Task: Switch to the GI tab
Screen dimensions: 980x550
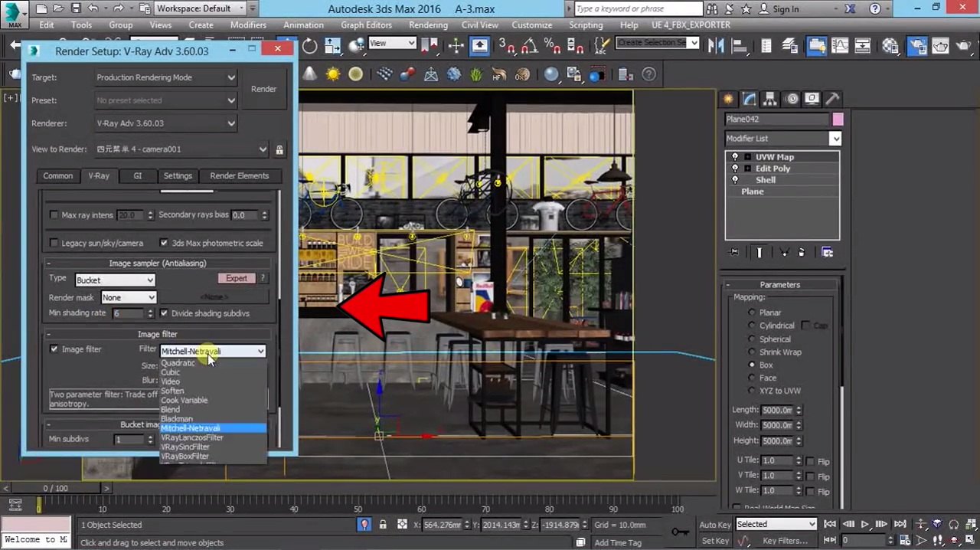Action: (x=138, y=175)
